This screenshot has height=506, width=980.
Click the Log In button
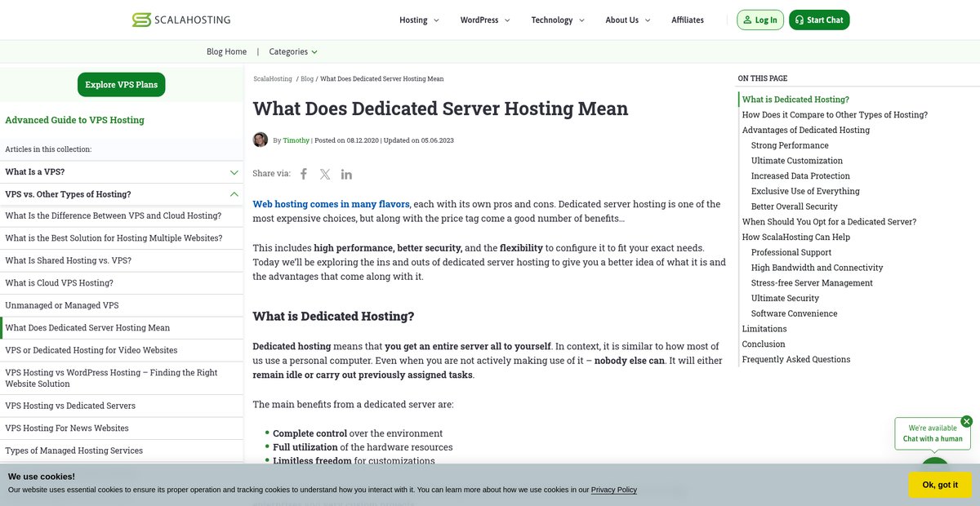(x=760, y=20)
